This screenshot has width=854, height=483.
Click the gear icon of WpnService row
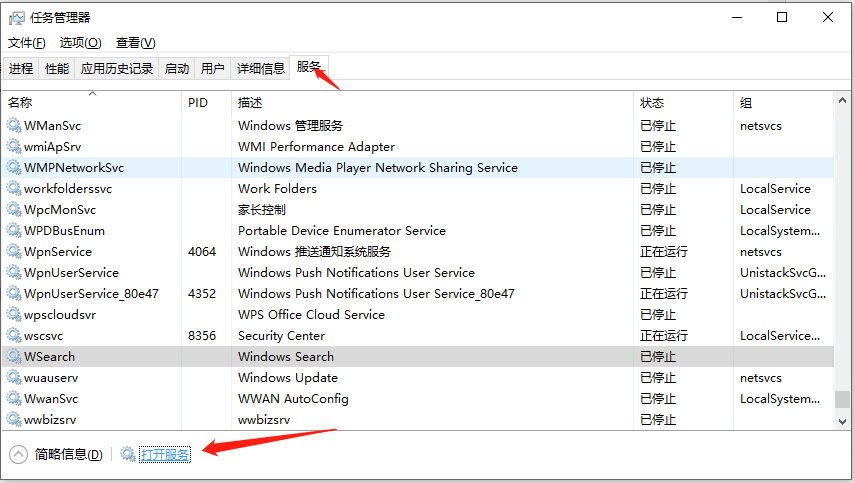[x=14, y=252]
